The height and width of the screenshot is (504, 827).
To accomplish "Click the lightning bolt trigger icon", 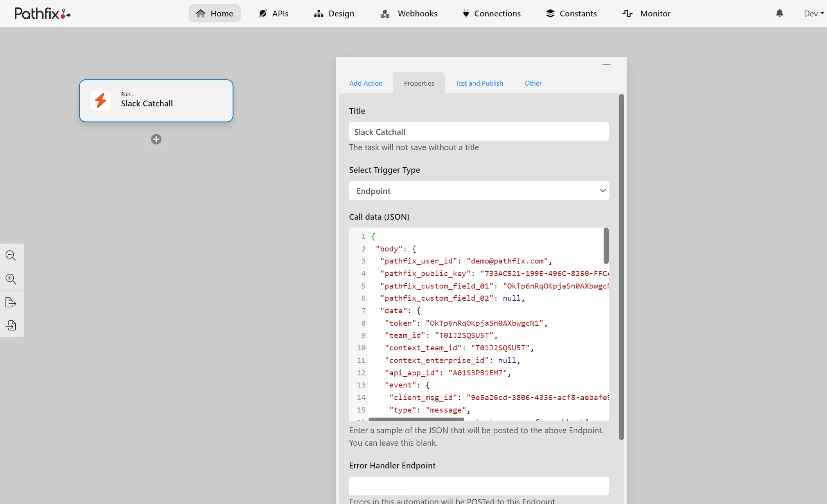I will (101, 100).
